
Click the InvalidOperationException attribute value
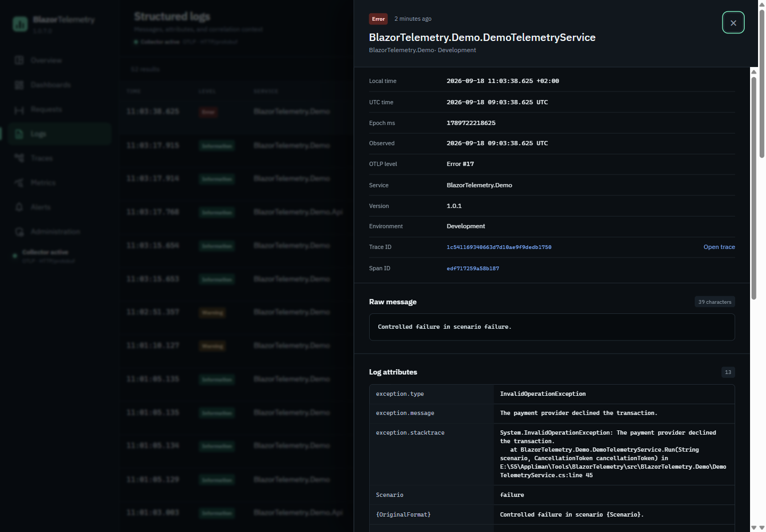point(543,394)
